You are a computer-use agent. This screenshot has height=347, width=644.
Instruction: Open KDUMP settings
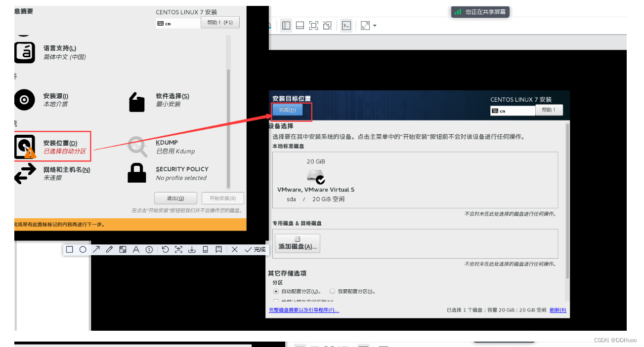162,147
